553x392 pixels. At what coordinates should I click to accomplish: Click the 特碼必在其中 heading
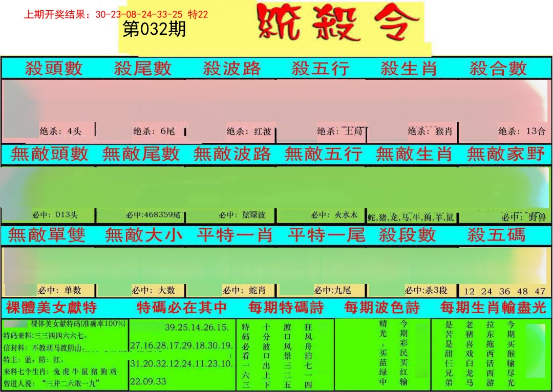(x=182, y=308)
